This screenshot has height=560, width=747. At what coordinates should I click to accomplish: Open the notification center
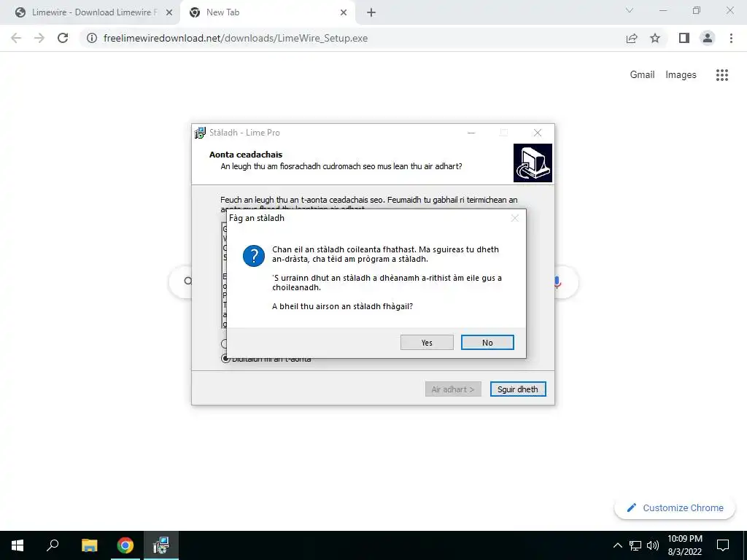click(x=723, y=545)
